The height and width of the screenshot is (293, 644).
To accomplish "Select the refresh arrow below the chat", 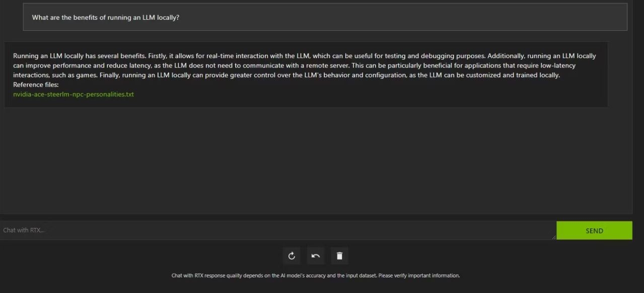I will pos(292,256).
